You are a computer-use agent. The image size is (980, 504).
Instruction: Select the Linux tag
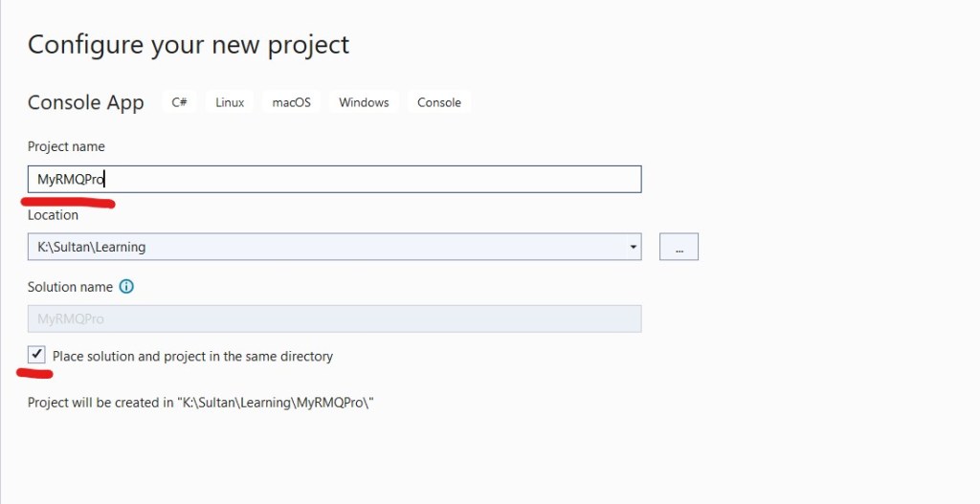[230, 102]
